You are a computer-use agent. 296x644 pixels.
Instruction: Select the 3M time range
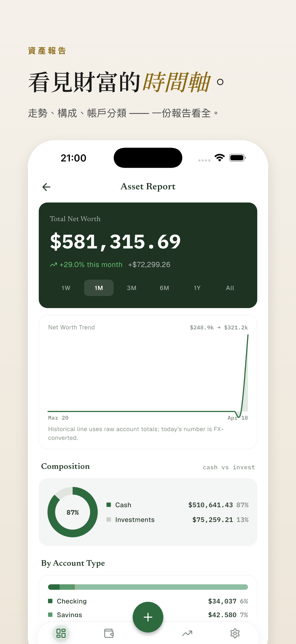132,288
